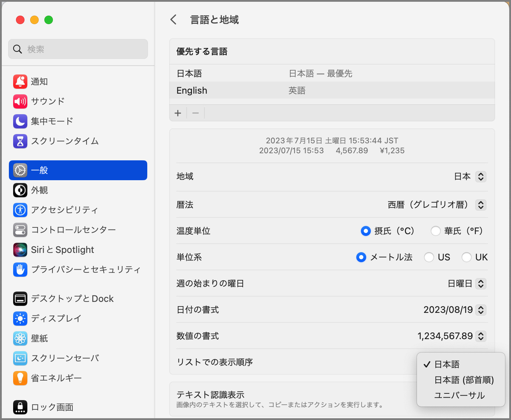Viewport: 511px width, 420px height.
Task: Open サウンド speaker icon in sidebar
Action: tap(20, 101)
